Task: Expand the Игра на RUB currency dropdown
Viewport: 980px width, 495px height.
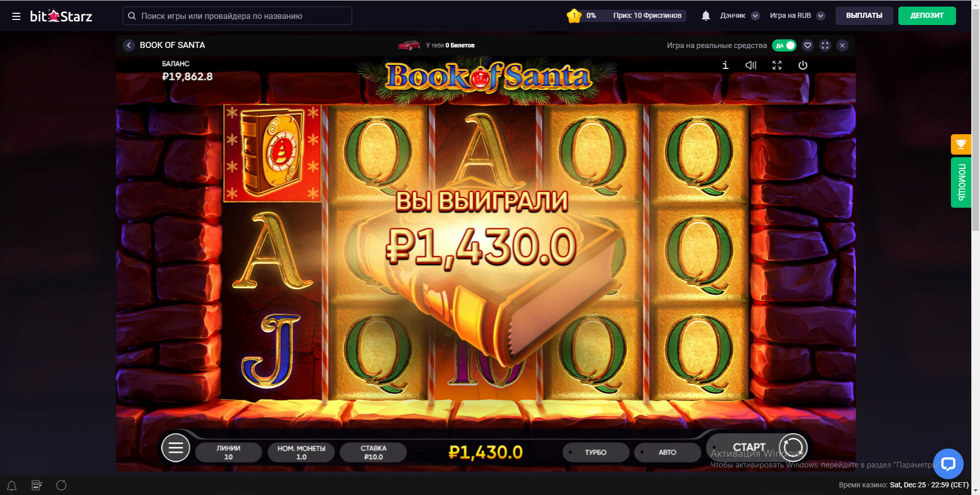Action: (x=797, y=16)
